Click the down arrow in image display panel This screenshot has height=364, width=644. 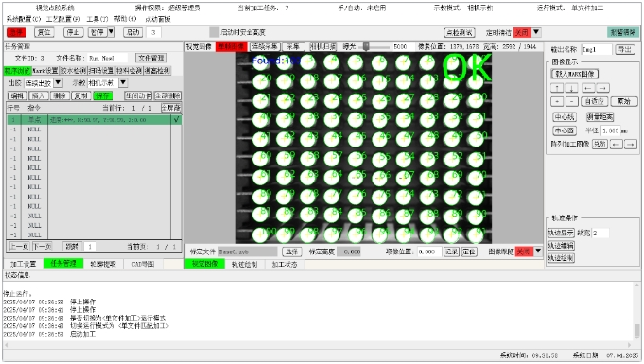[x=571, y=88]
